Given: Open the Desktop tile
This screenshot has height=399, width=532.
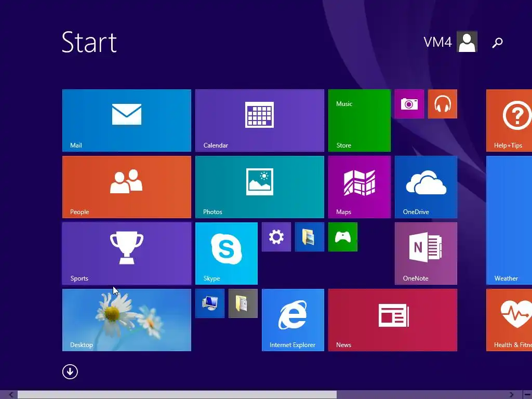Looking at the screenshot, I should click(x=127, y=320).
